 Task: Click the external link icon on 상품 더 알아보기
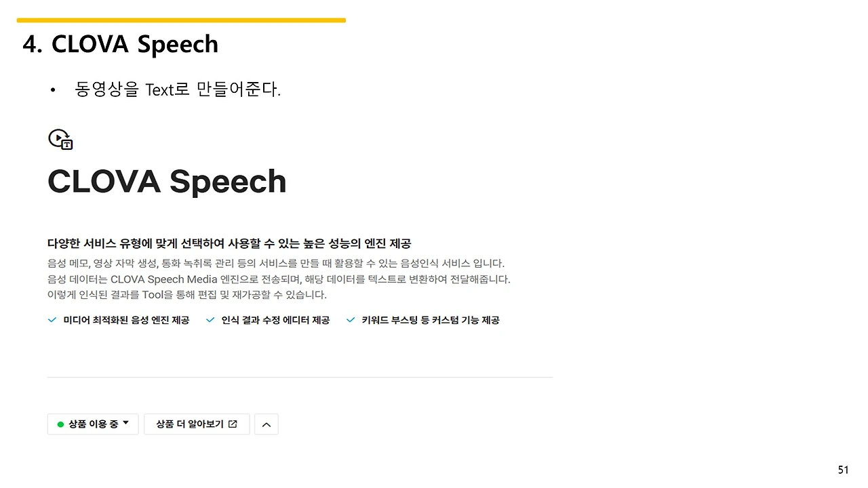[x=233, y=424]
